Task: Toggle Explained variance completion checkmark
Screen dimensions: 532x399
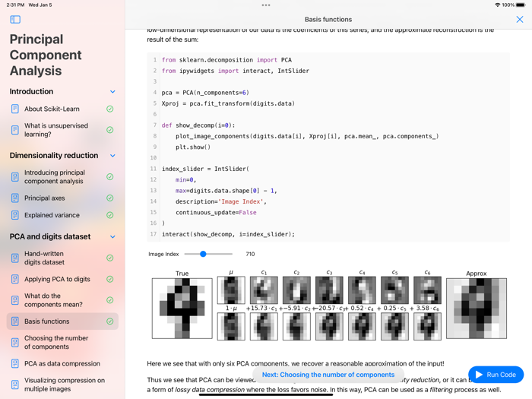Action: pos(110,215)
